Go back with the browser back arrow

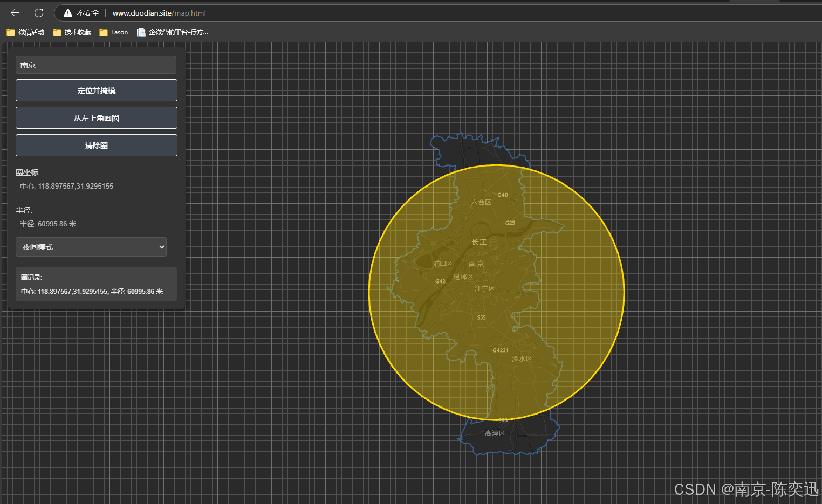tap(15, 12)
